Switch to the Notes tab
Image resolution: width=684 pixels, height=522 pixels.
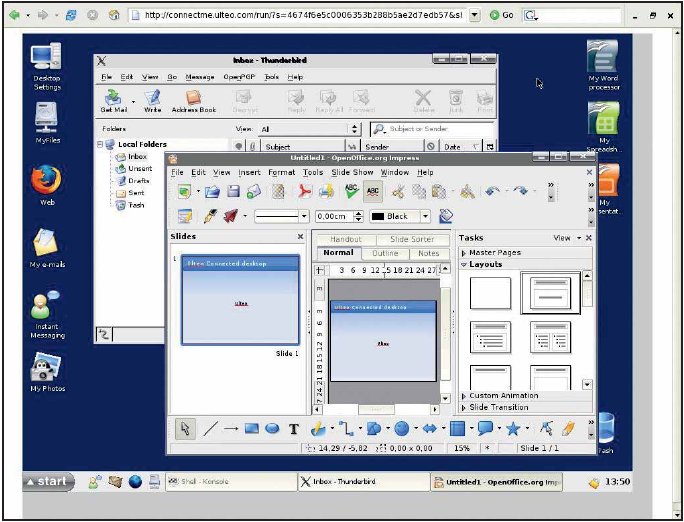pos(429,253)
